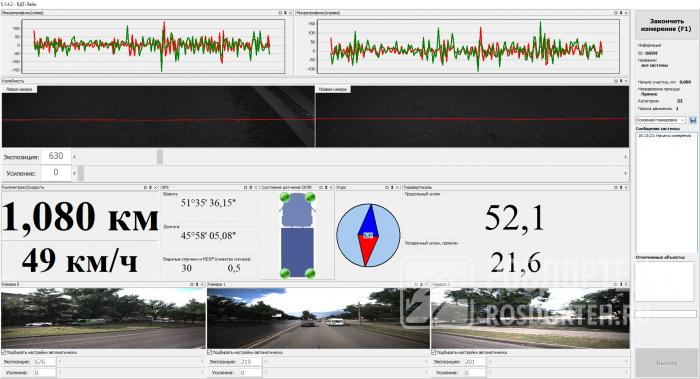Open the Основная планировка dropdown
Screen dimensions: 700x379
660,120
